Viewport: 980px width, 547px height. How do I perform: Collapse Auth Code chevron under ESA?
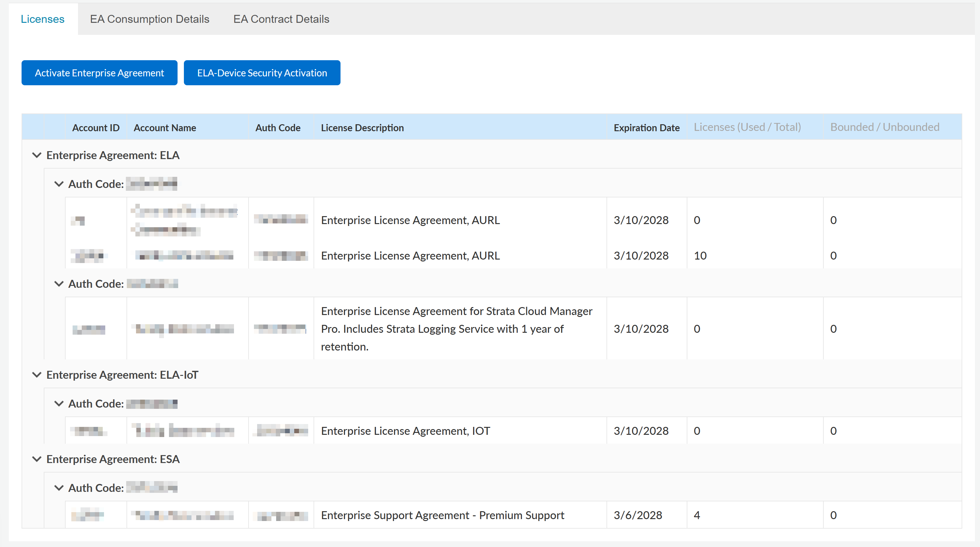(x=59, y=488)
